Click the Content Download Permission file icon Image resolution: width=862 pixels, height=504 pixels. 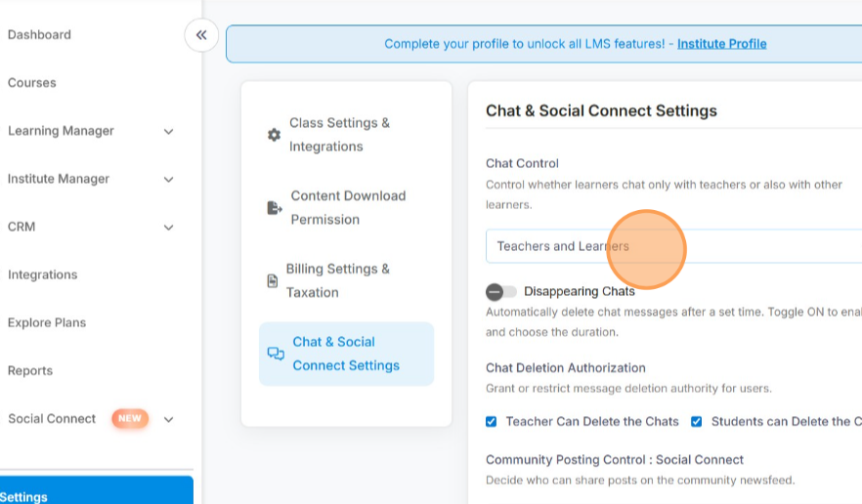[x=275, y=208]
